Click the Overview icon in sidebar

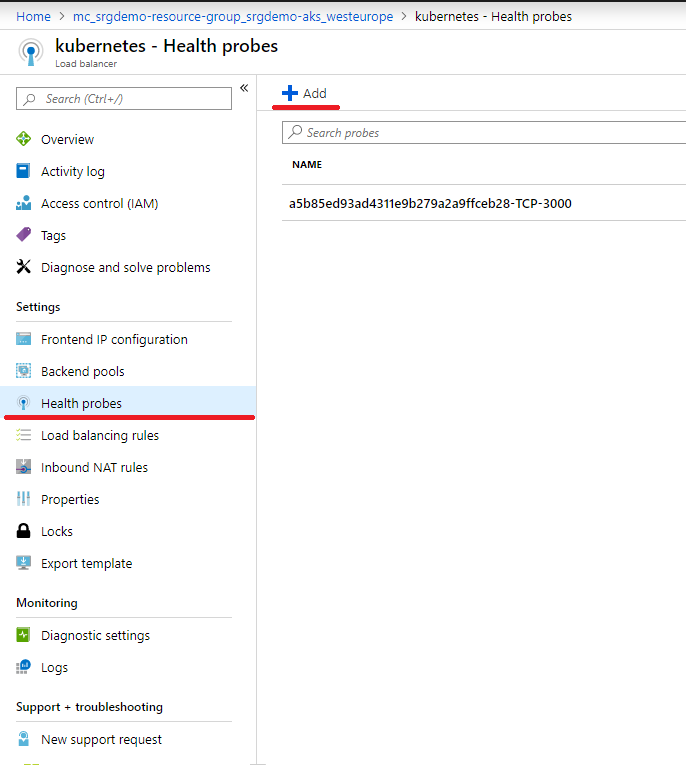[23, 139]
